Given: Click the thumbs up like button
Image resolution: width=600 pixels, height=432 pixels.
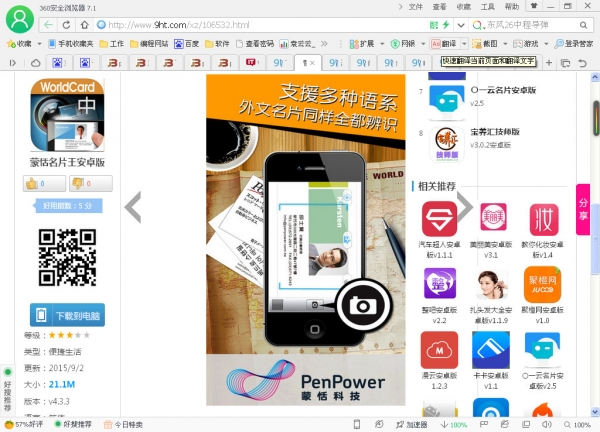Looking at the screenshot, I should pyautogui.click(x=44, y=184).
